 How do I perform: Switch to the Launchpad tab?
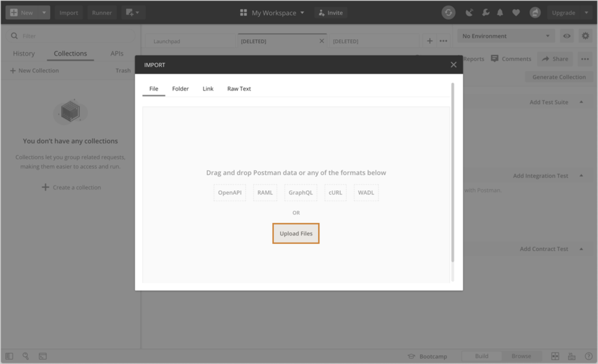pyautogui.click(x=166, y=41)
